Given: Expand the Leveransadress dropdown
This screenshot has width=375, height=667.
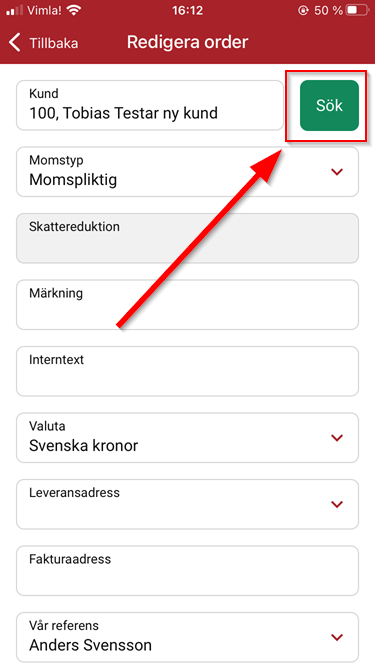Looking at the screenshot, I should [188, 504].
